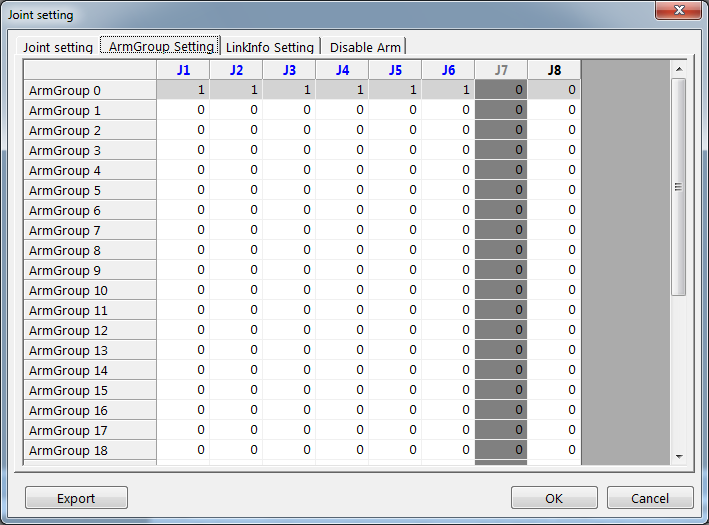Screen dimensions: 709x525
Task: Click the Export button
Action: [76, 498]
